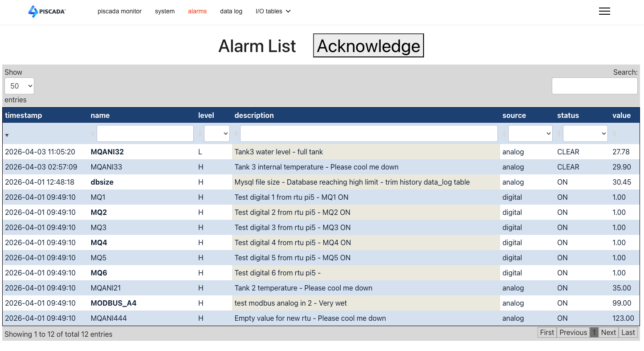Image resolution: width=644 pixels, height=351 pixels.
Task: Click the Piscada logo
Action: tap(47, 12)
